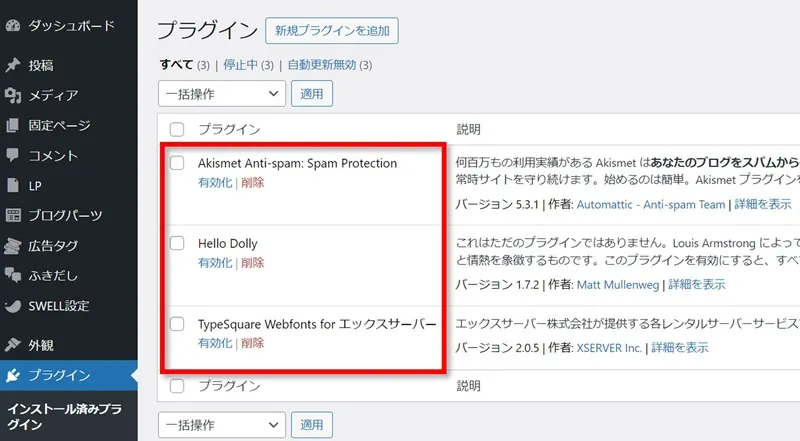
Task: Click 削除 link under Akismet Anti-spam
Action: [x=253, y=182]
